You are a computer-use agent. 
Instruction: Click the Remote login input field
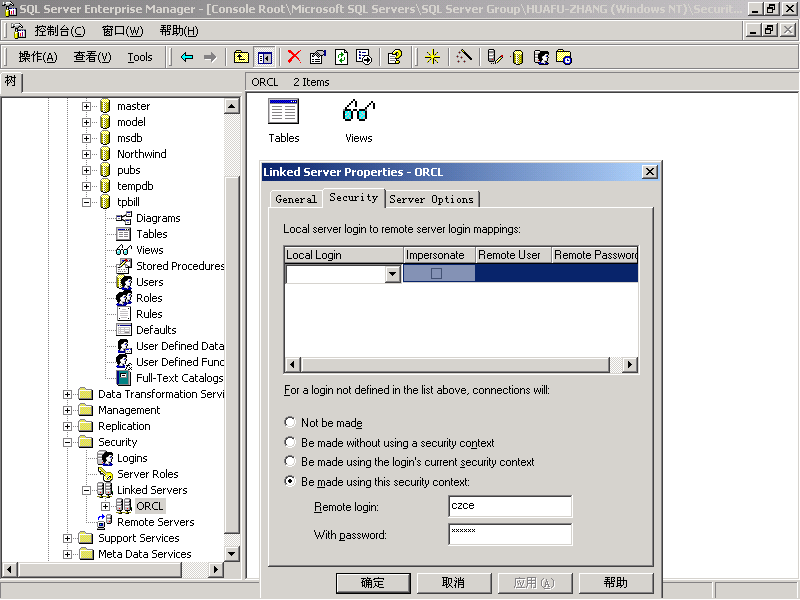[510, 506]
